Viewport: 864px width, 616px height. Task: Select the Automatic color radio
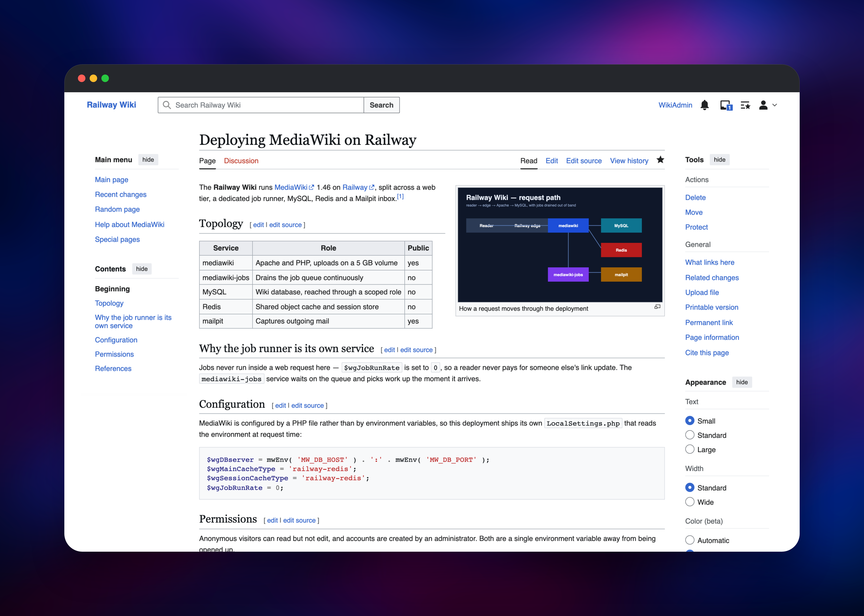[690, 540]
